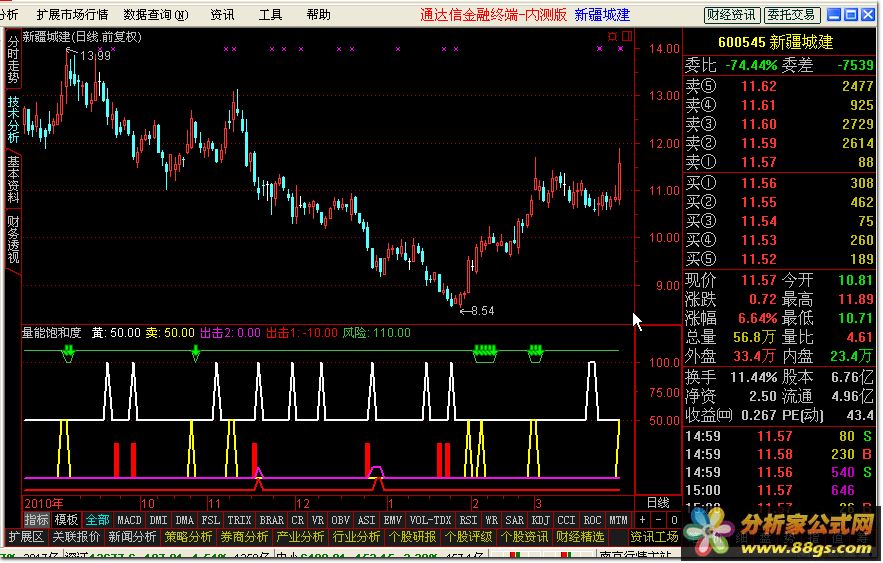Switch to the 技术分析 side tab
Viewport: 883px width, 563px height.
click(x=13, y=119)
